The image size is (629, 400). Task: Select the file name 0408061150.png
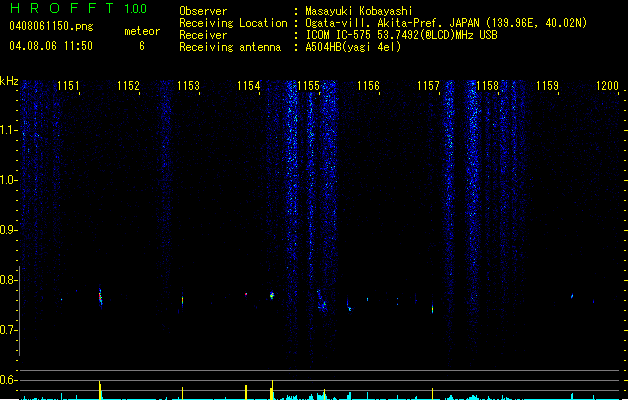(x=51, y=26)
